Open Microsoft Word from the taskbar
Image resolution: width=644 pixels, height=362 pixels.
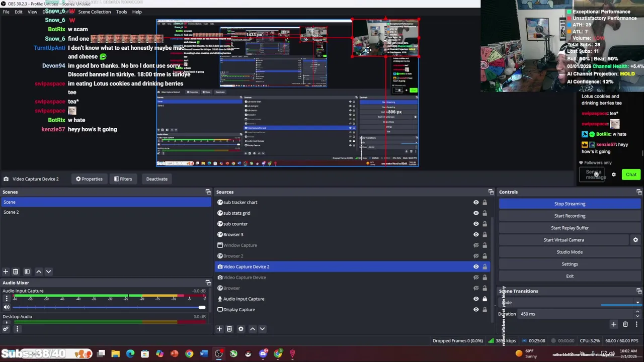pyautogui.click(x=204, y=354)
